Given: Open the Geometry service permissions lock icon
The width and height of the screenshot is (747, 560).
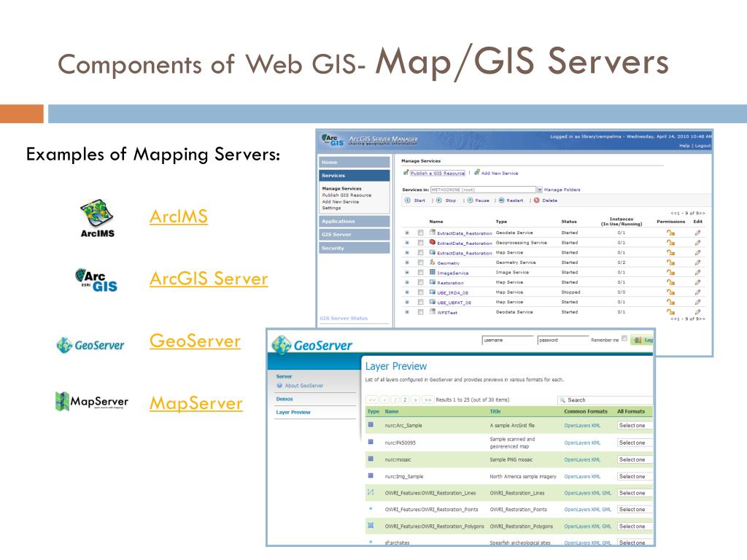Looking at the screenshot, I should [x=670, y=262].
